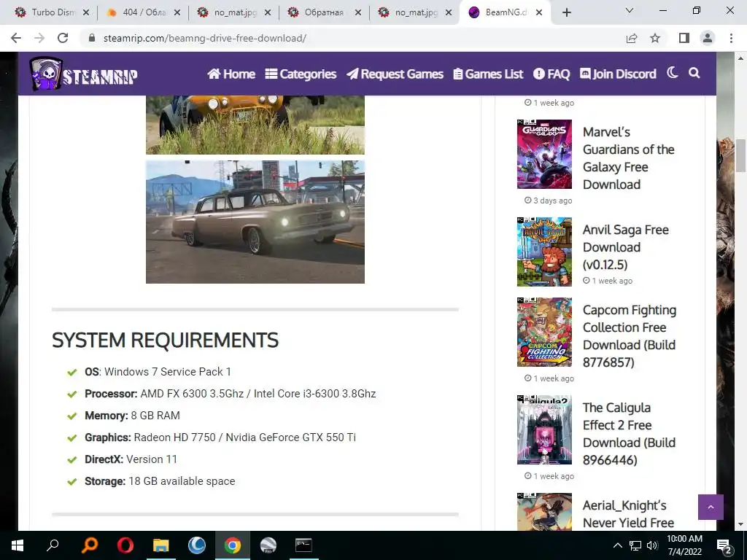
Task: Open Games List page
Action: 488,74
